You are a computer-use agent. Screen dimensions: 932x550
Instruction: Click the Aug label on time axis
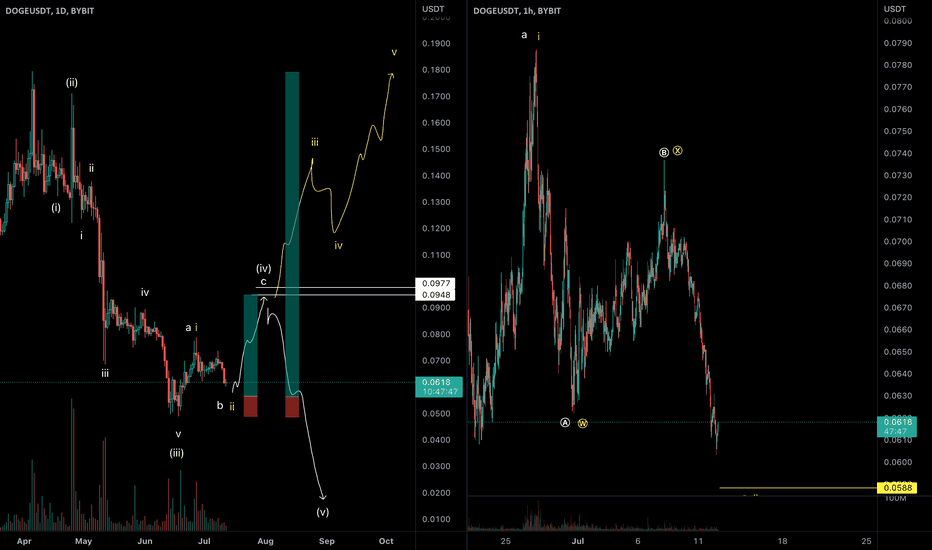266,541
